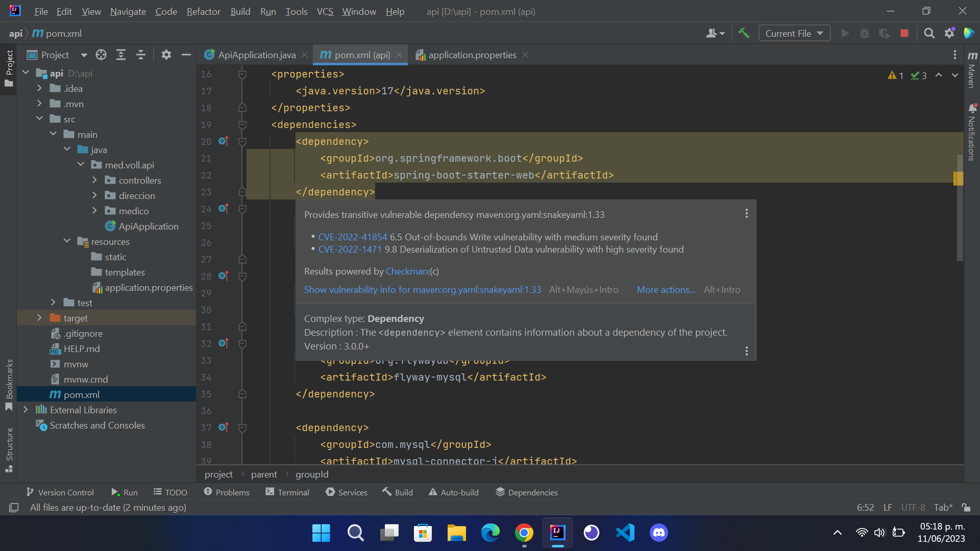Open Terminal tool window tab
The width and height of the screenshot is (980, 551).
coord(287,492)
